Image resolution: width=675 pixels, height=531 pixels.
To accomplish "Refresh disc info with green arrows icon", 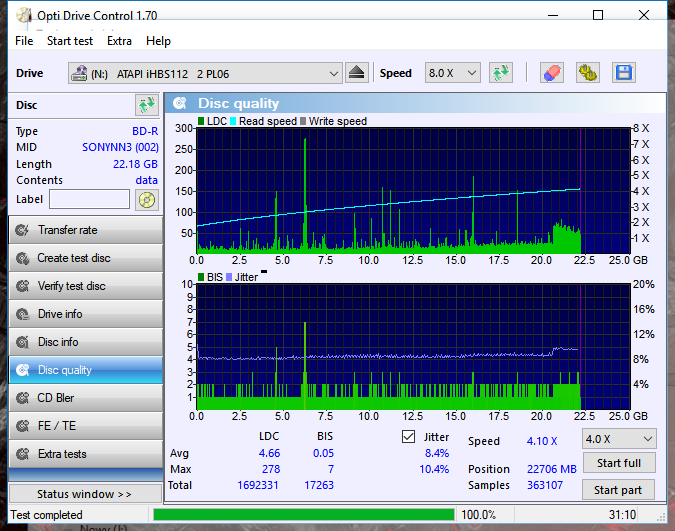I will click(147, 105).
